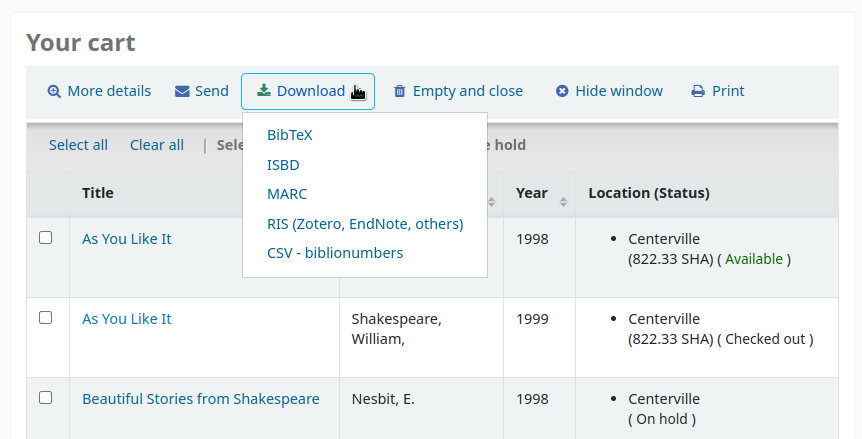Screen dimensions: 862x439
Task: Sort the table by Title header
Action: [x=98, y=193]
